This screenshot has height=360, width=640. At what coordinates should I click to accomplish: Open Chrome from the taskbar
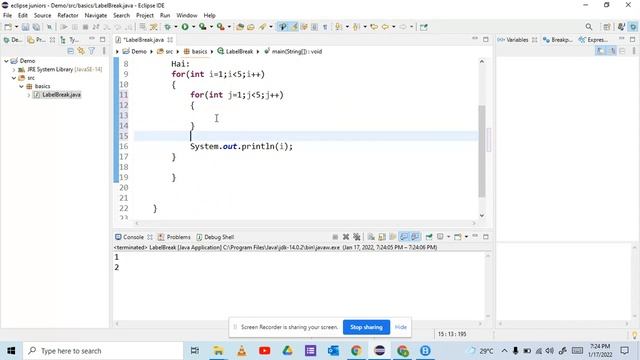(356, 351)
